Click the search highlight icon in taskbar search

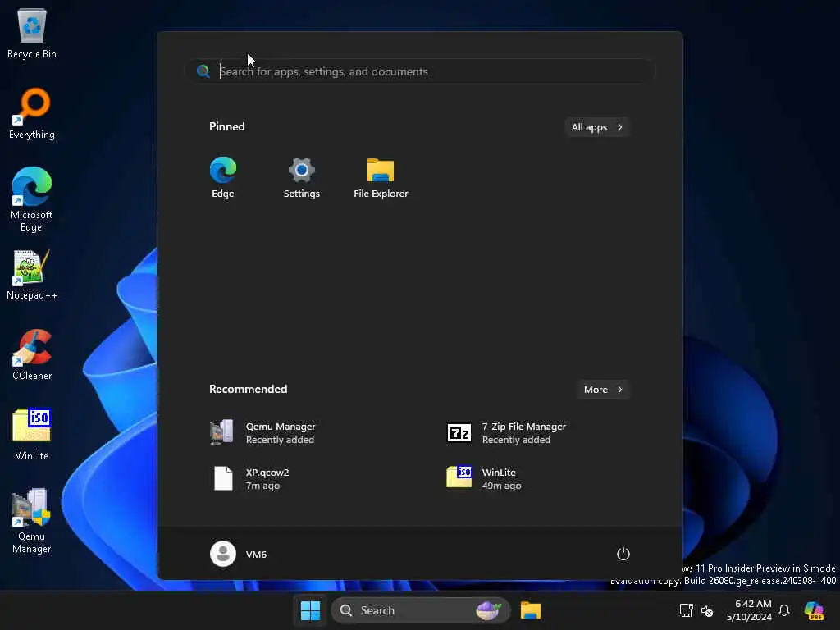pos(488,610)
